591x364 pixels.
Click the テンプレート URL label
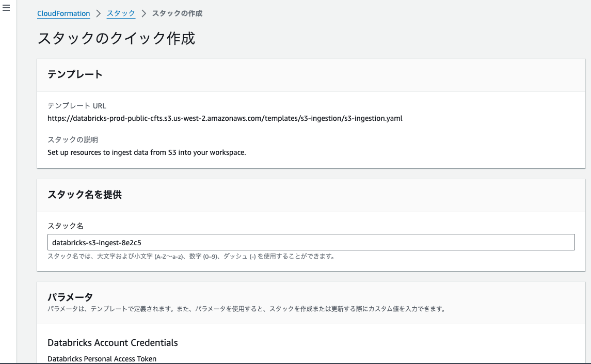pyautogui.click(x=76, y=105)
